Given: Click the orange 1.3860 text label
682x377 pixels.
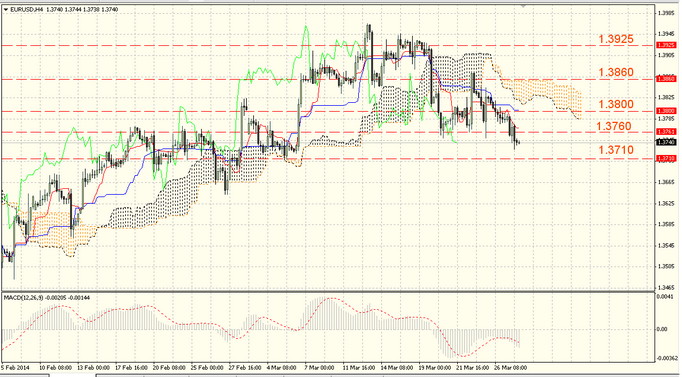Looking at the screenshot, I should click(x=616, y=72).
